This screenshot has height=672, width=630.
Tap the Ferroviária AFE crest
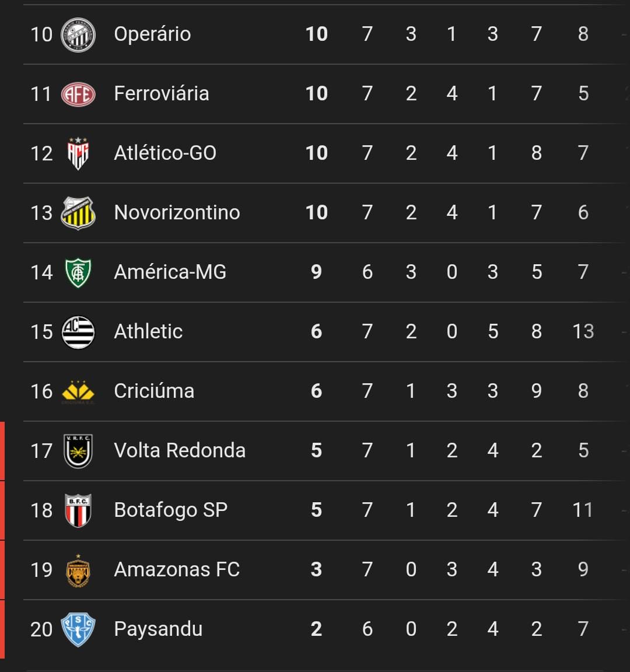78,94
